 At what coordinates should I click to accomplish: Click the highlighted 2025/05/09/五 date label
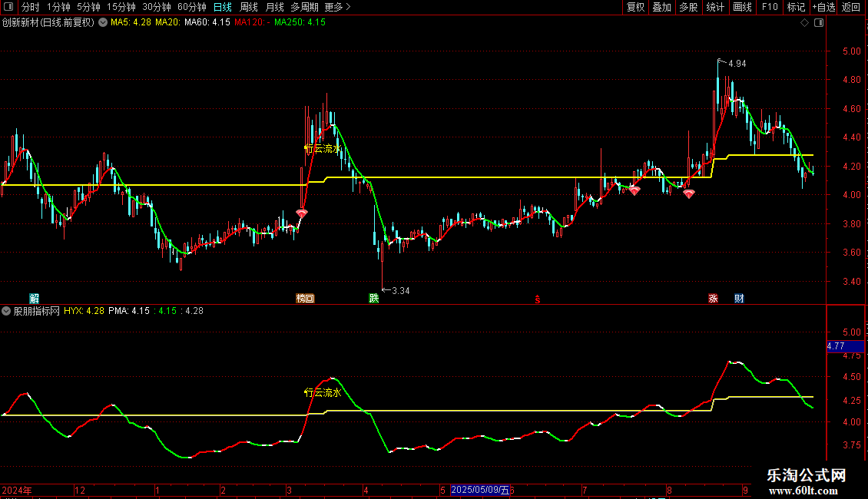click(x=480, y=490)
